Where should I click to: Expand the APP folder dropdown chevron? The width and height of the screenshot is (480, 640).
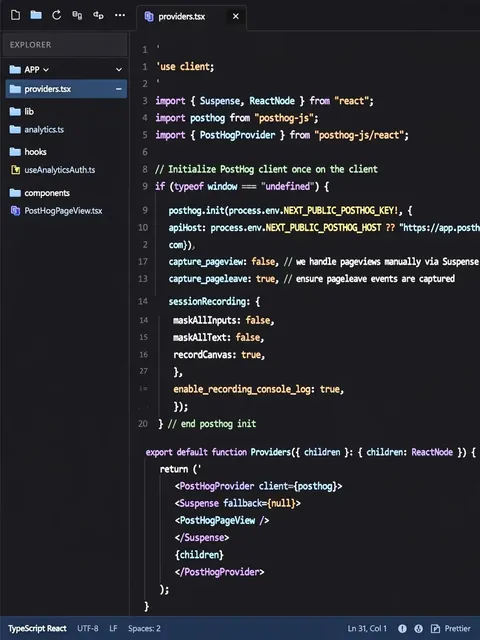coord(46,70)
